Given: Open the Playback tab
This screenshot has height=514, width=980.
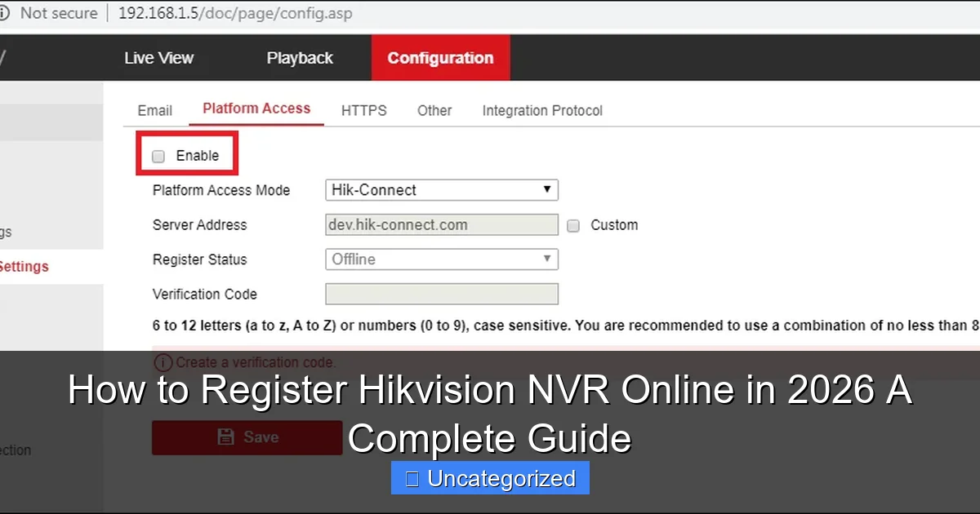Looking at the screenshot, I should 300,57.
